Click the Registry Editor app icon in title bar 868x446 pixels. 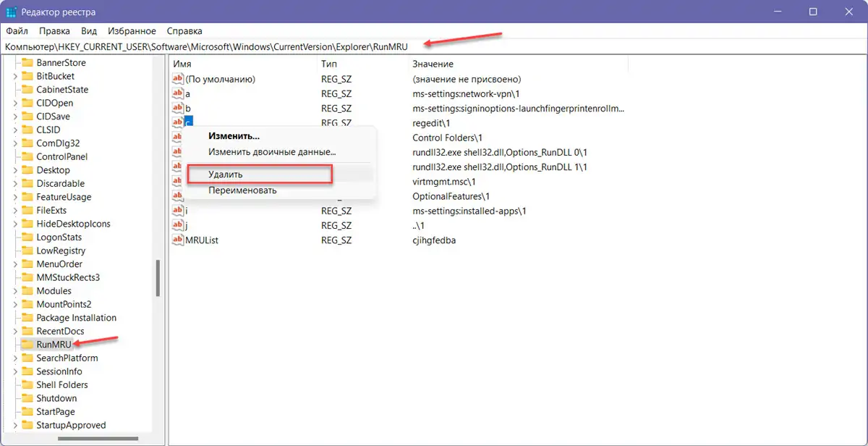12,12
